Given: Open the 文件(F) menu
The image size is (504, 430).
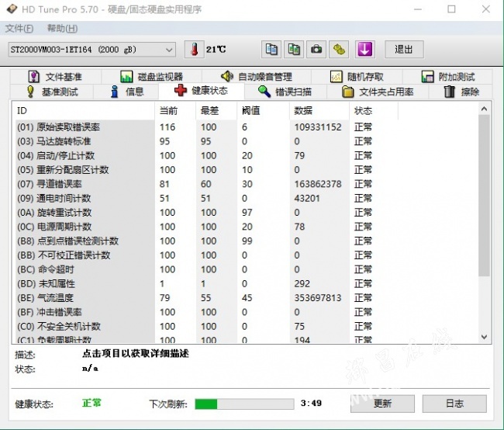Looking at the screenshot, I should coord(19,28).
